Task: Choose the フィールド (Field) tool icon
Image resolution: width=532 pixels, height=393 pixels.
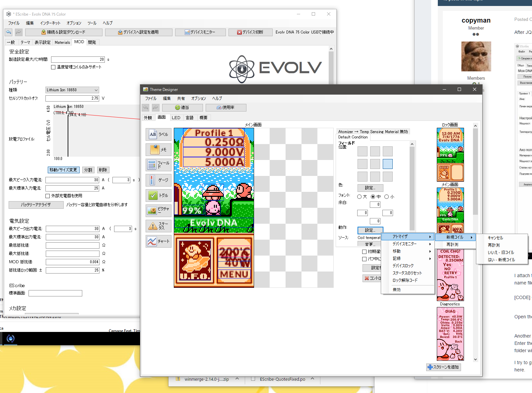Action: point(158,165)
